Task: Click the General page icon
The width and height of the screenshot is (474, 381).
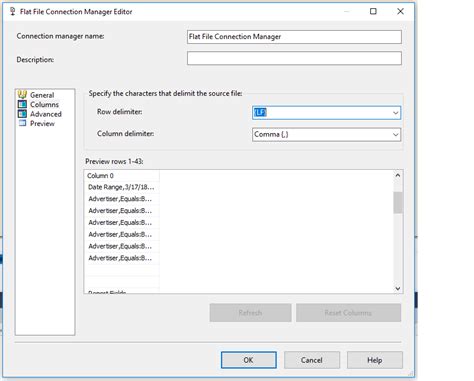Action: point(22,95)
